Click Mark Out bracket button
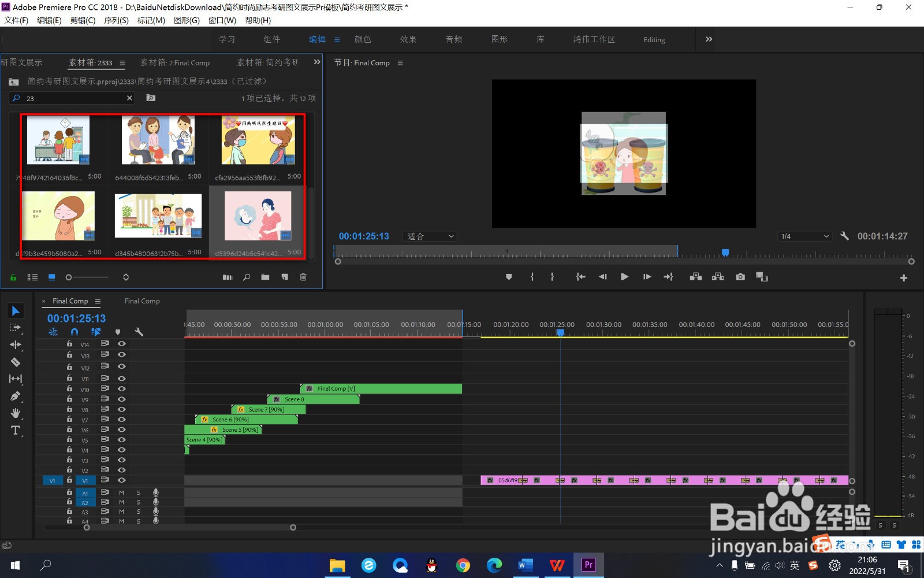 [553, 277]
